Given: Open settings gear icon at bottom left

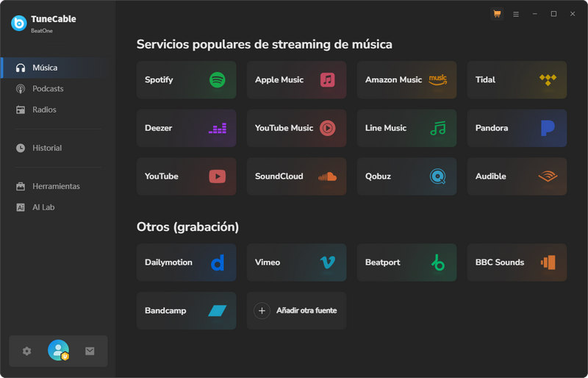Looking at the screenshot, I should [27, 351].
